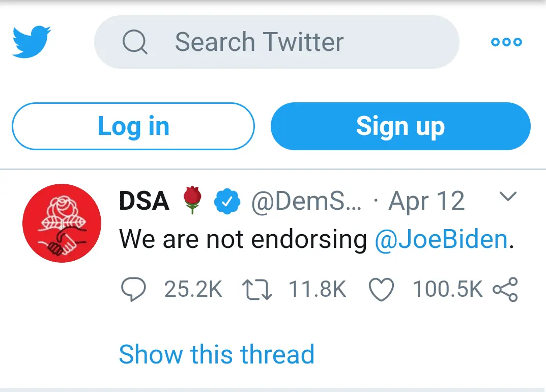Click the DSA display name
Image resolution: width=546 pixels, height=392 pixels.
tap(144, 202)
